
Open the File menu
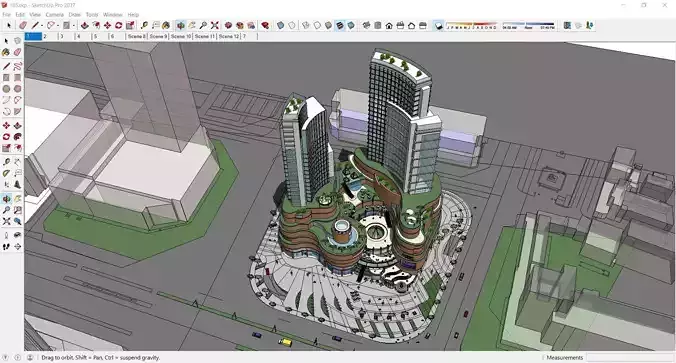pos(6,15)
